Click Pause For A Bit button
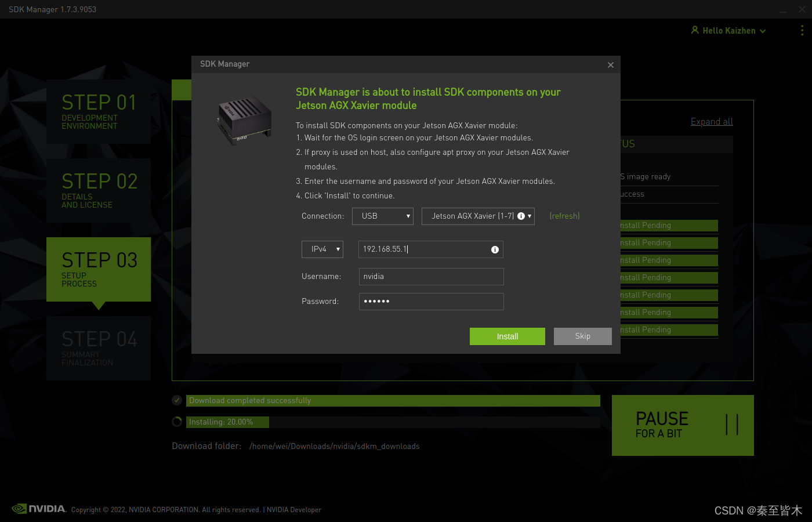The height and width of the screenshot is (522, 812). (683, 425)
